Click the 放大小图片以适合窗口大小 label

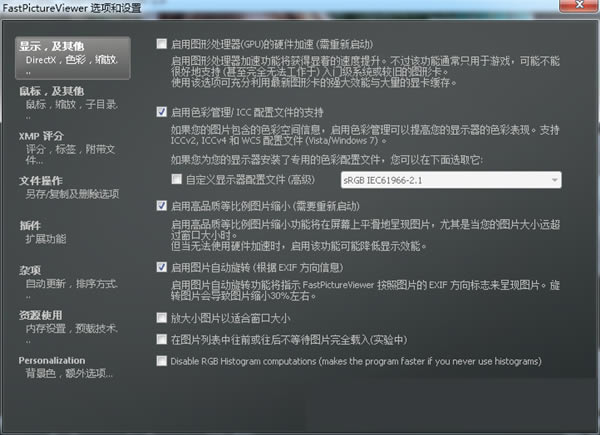230,318
